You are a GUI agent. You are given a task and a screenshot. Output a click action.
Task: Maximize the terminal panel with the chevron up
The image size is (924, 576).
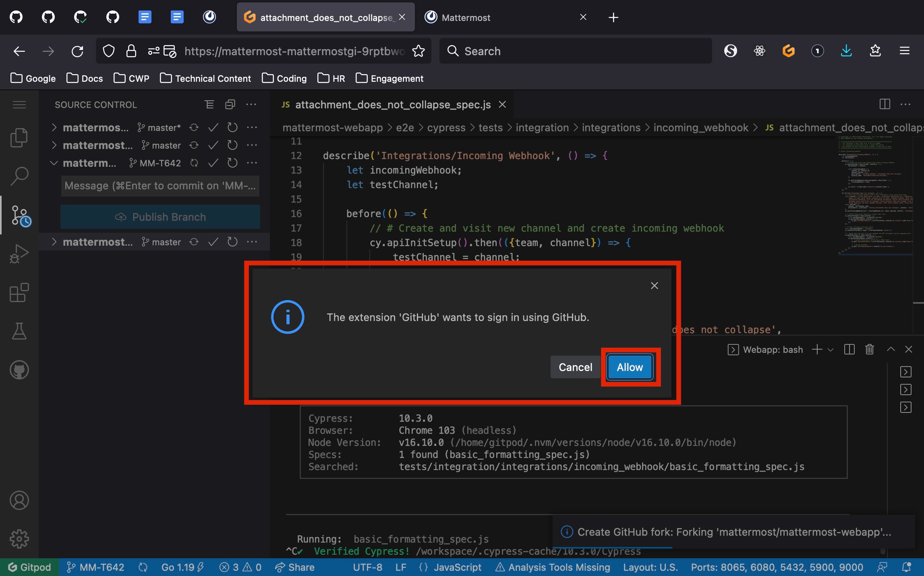tap(891, 349)
